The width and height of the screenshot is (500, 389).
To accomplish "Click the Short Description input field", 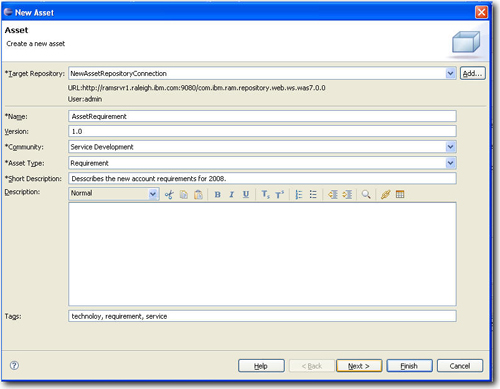I will [x=262, y=179].
